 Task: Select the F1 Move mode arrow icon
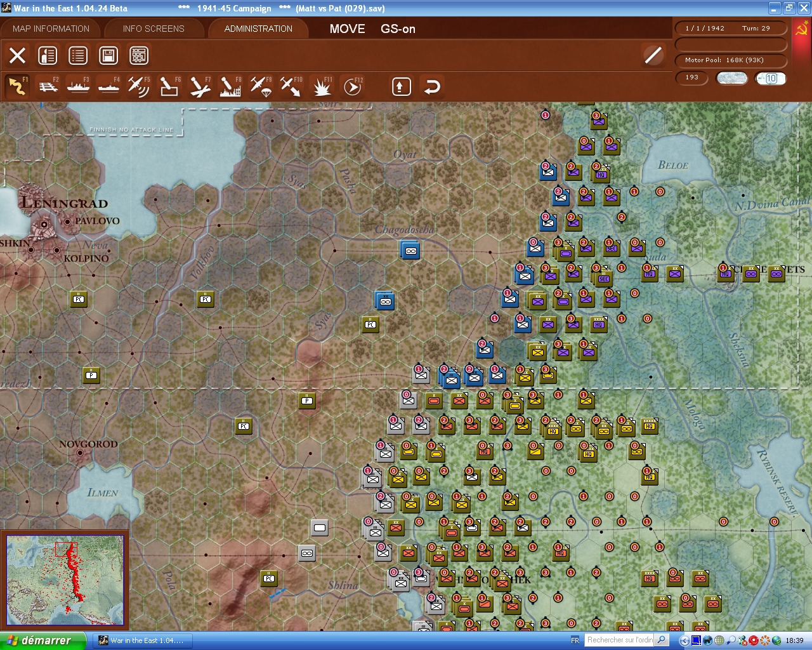coord(18,86)
